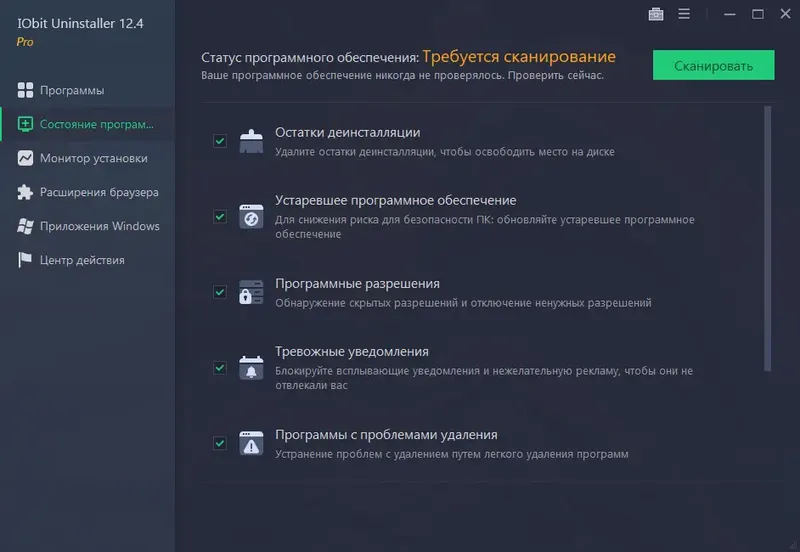The width and height of the screenshot is (800, 552).
Task: Open Расширения браузера section
Action: click(87, 192)
